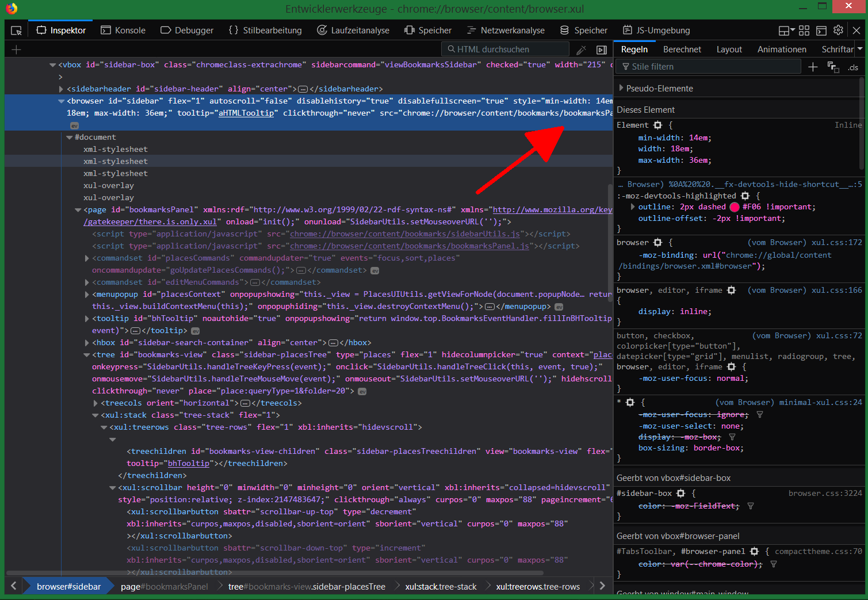Open the Berechnet tab
The width and height of the screenshot is (868, 600).
[682, 49]
